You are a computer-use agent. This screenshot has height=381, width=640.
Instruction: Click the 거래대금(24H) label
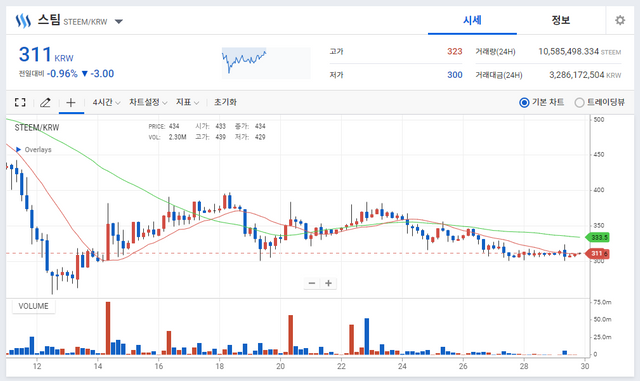click(x=499, y=75)
